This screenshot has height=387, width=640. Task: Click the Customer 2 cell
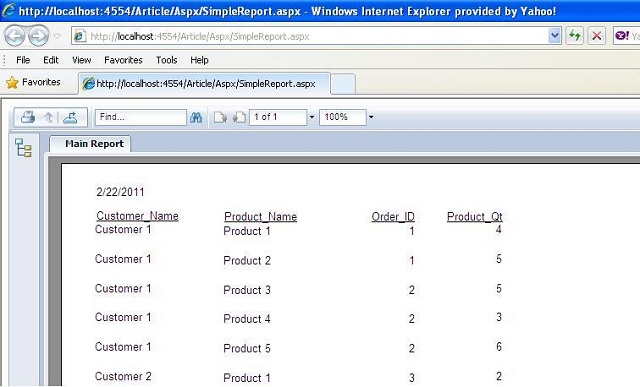pos(123,376)
